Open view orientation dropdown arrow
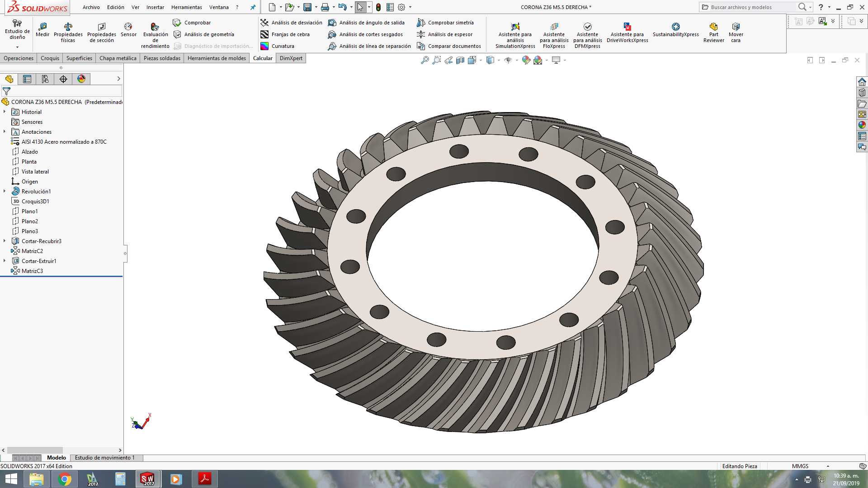 coord(481,60)
